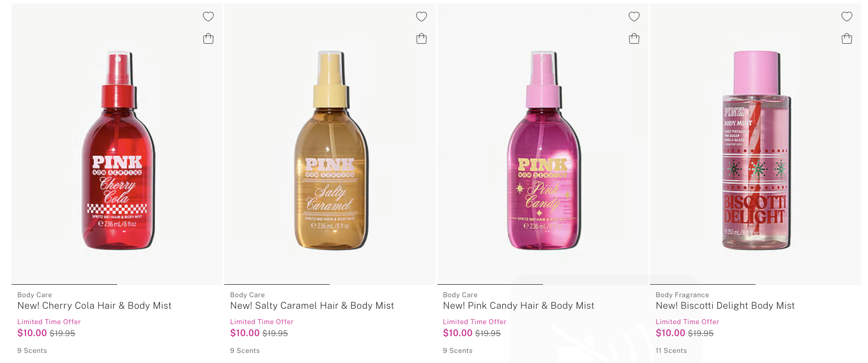The image size is (868, 363).
Task: Go to New! Salty Caramel Hair & Body Mist
Action: [x=312, y=306]
